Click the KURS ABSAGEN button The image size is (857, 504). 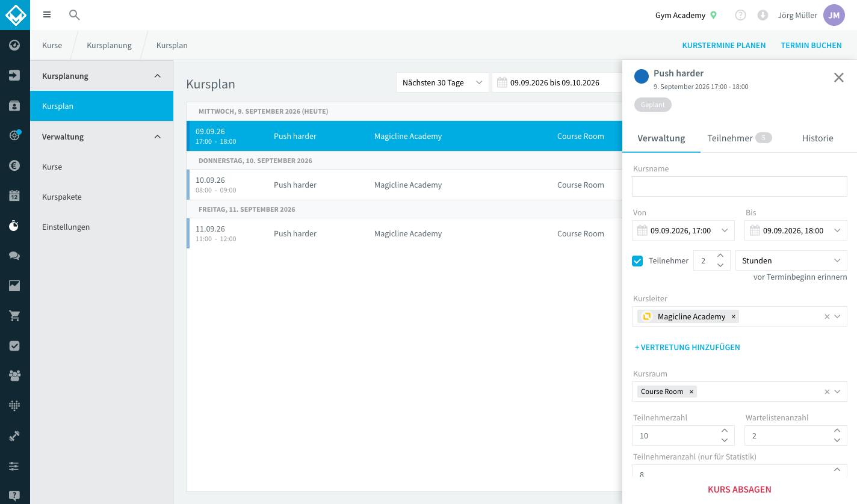tap(740, 490)
